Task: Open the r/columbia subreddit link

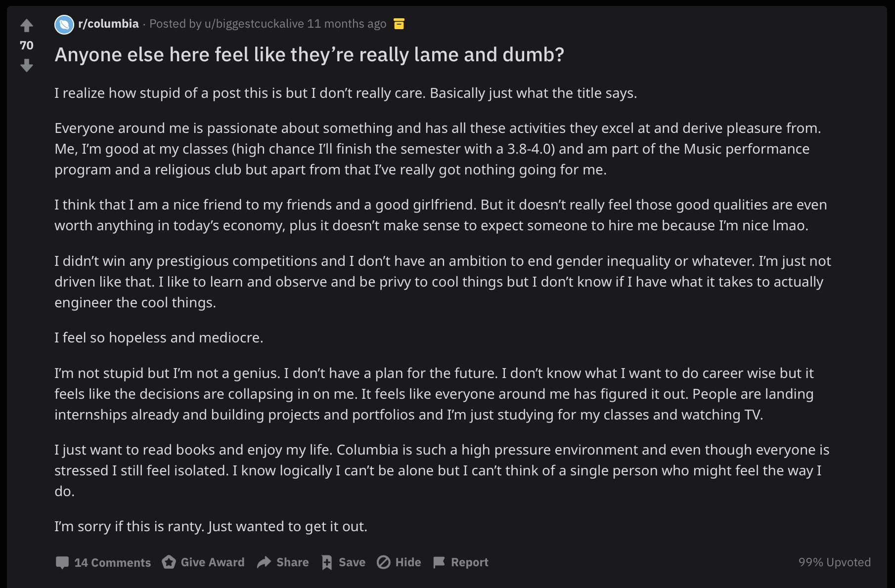Action: coord(108,24)
